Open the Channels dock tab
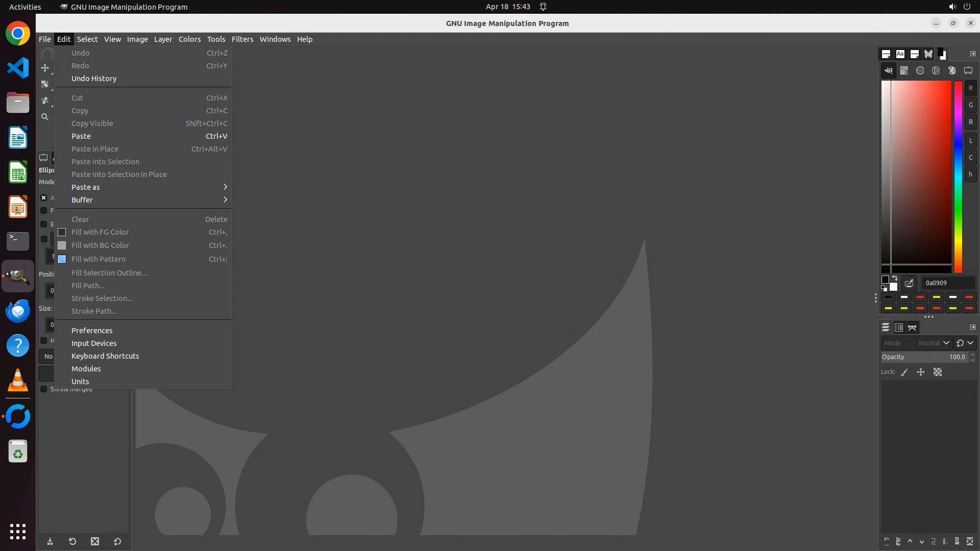Screen dimensions: 980x551 point(899,328)
